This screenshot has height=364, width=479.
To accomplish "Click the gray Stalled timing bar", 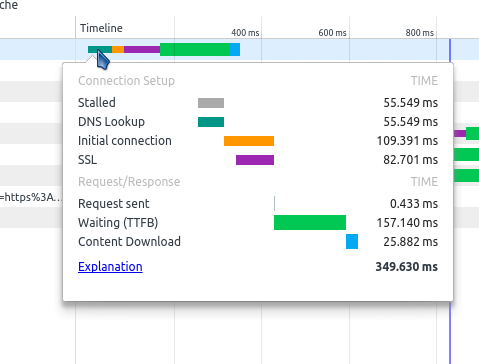I will [x=211, y=103].
